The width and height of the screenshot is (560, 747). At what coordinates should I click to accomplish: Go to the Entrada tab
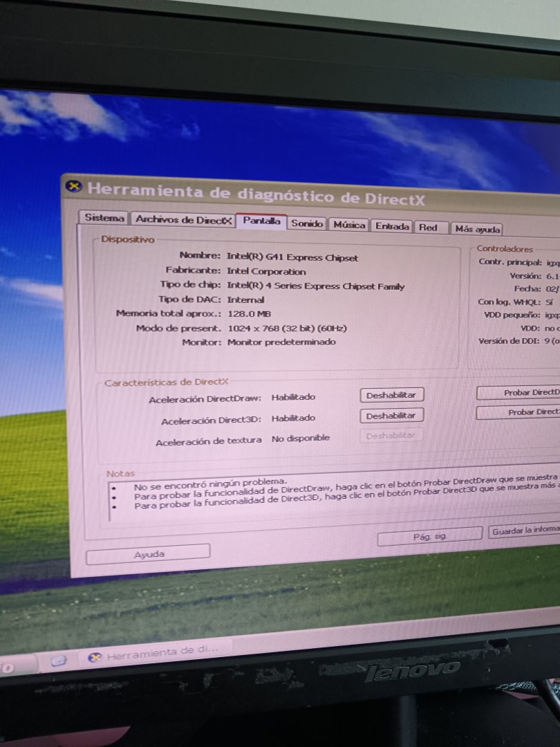click(x=392, y=226)
